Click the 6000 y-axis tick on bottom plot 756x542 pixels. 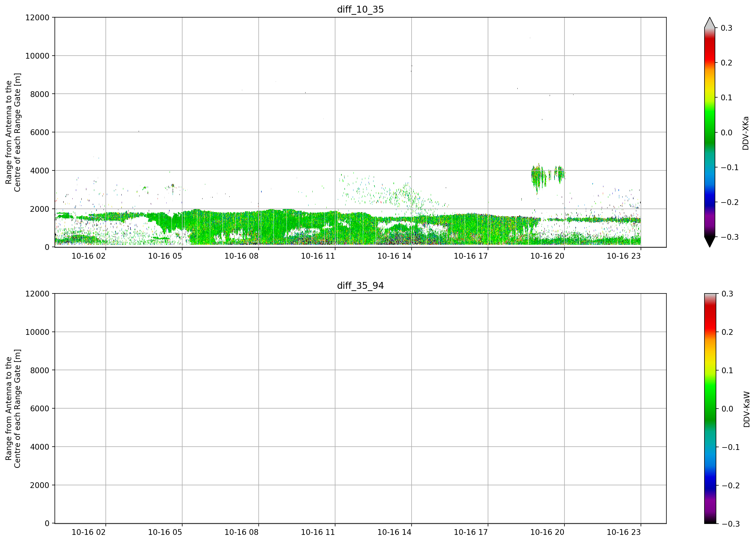point(40,409)
